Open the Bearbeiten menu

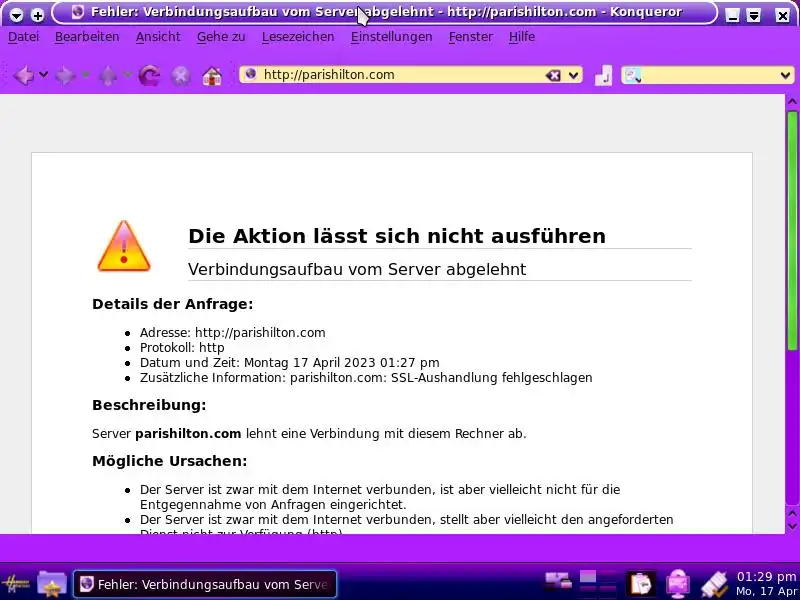click(x=87, y=37)
